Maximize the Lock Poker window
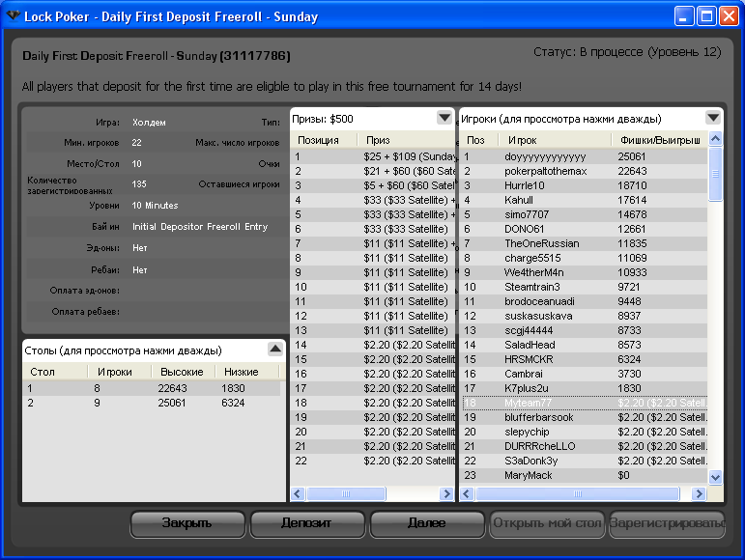 tap(706, 16)
